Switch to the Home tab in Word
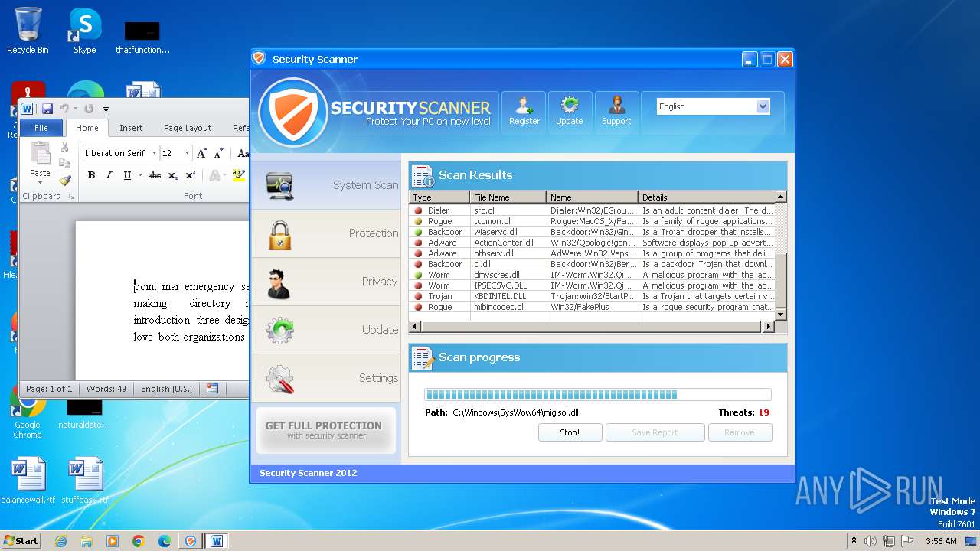The image size is (980, 551). coord(87,128)
